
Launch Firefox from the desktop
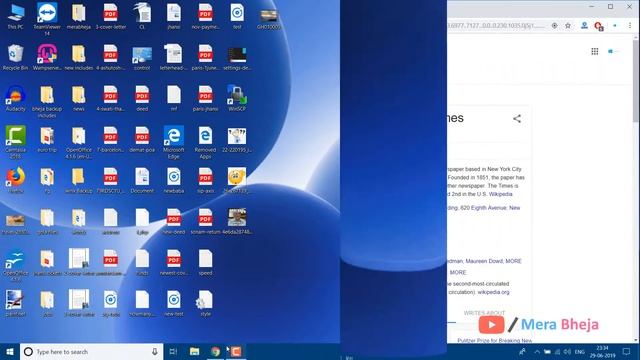[16, 180]
